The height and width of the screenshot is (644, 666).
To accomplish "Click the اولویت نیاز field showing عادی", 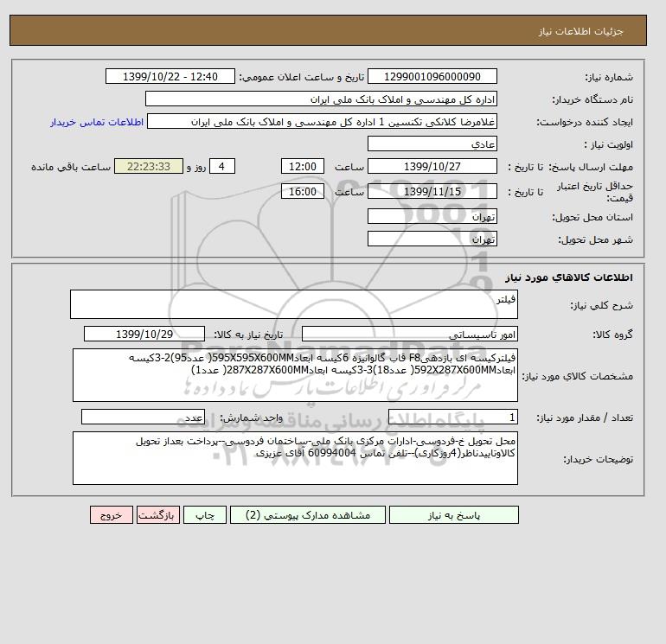I will [x=432, y=143].
